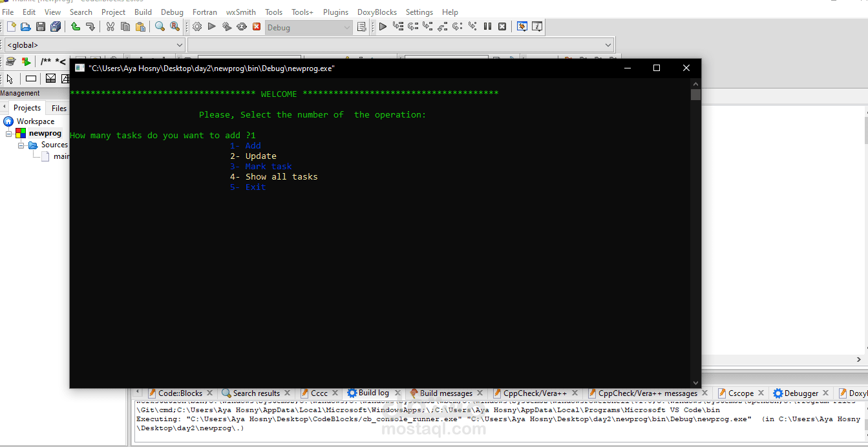Click the Redo arrow icon
868x447 pixels.
[x=90, y=26]
